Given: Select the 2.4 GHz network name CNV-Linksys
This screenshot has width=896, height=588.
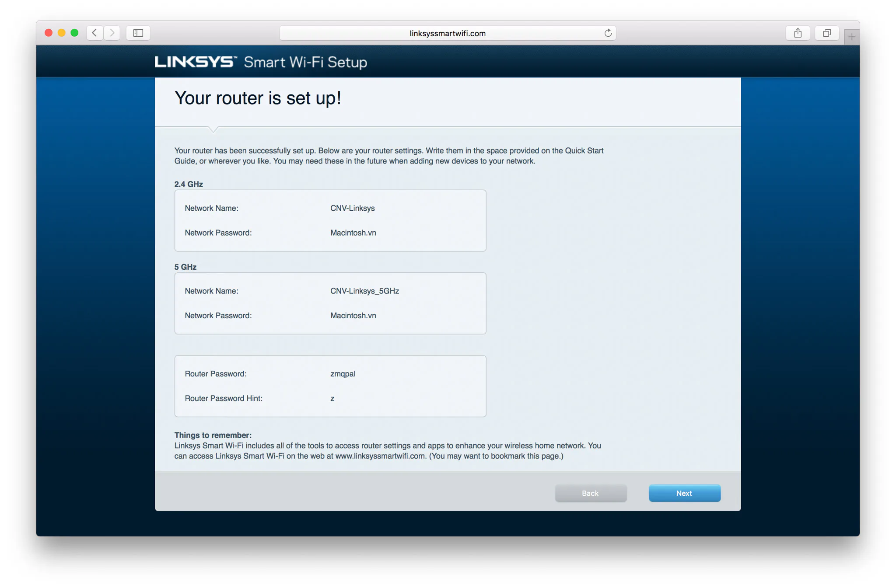Looking at the screenshot, I should [x=352, y=208].
